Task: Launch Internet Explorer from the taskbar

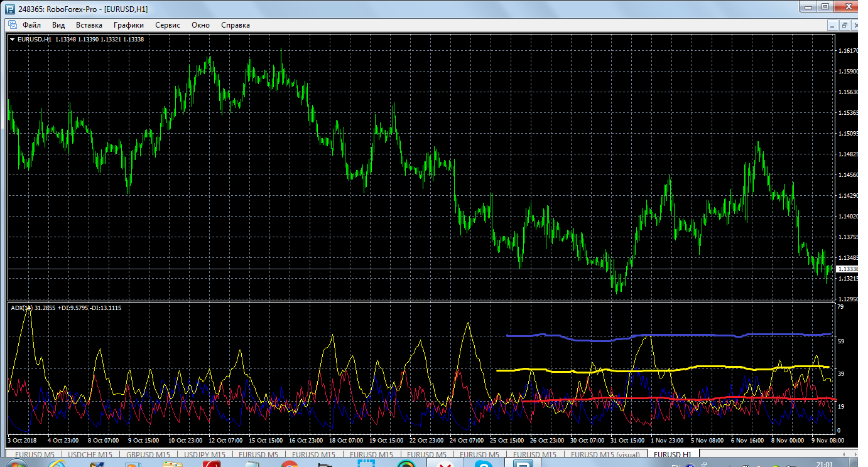Action: (57, 465)
